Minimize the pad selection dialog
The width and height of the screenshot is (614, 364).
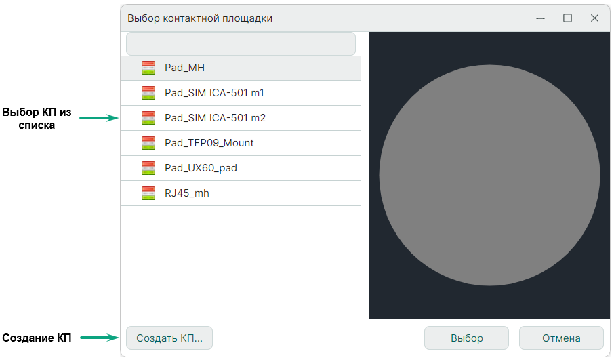(x=541, y=18)
